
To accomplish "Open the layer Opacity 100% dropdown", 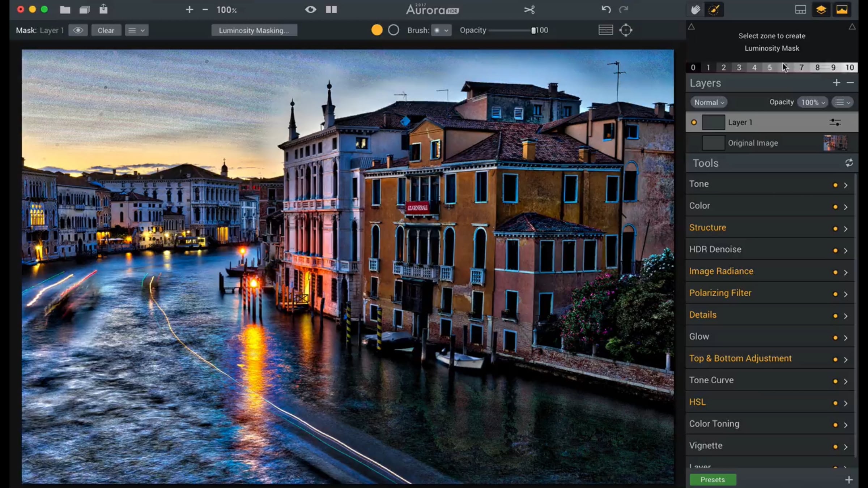I will (813, 102).
